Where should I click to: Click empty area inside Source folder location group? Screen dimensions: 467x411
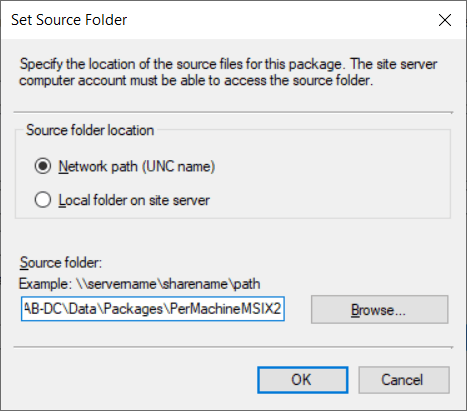[x=333, y=183]
